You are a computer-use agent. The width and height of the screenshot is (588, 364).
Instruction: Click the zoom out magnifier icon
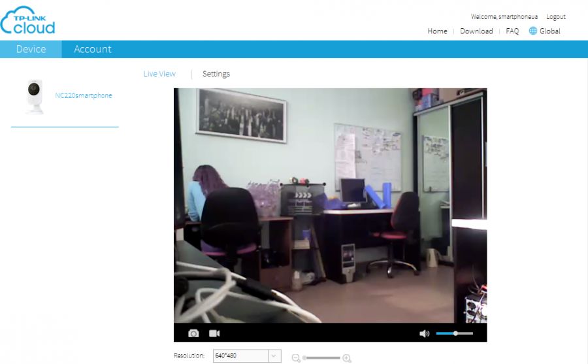[296, 357]
